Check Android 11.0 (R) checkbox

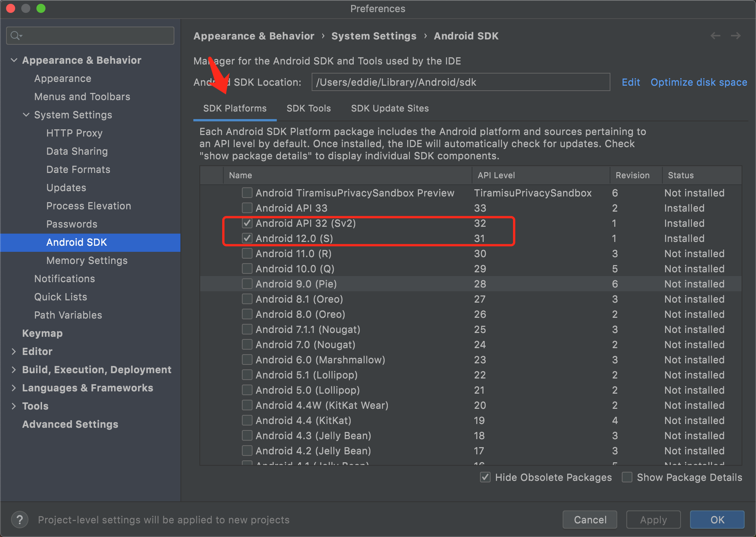[247, 253]
